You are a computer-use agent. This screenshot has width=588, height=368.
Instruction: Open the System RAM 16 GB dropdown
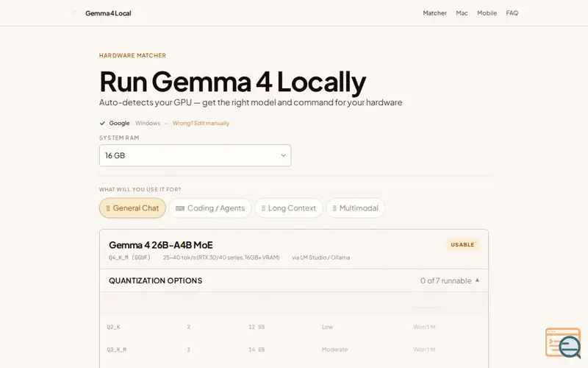click(x=195, y=155)
